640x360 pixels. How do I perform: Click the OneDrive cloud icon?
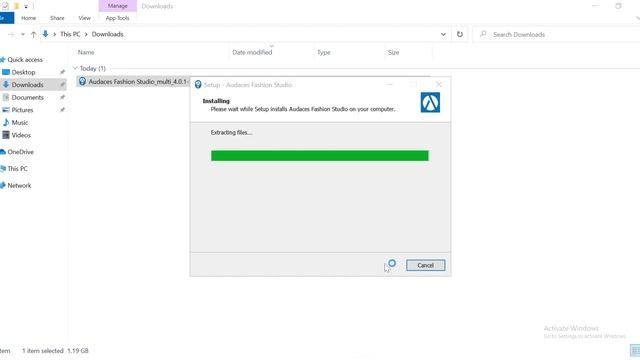click(3, 152)
